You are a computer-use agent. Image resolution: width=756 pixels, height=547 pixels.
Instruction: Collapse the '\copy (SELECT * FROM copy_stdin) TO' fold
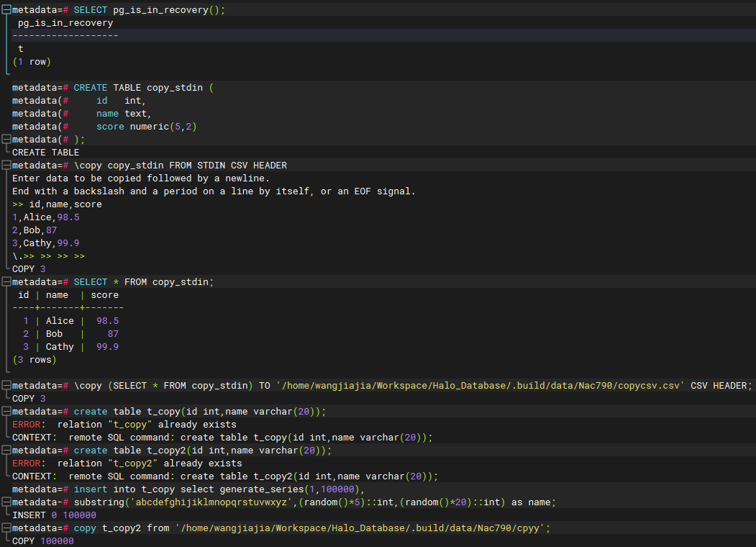click(x=6, y=385)
